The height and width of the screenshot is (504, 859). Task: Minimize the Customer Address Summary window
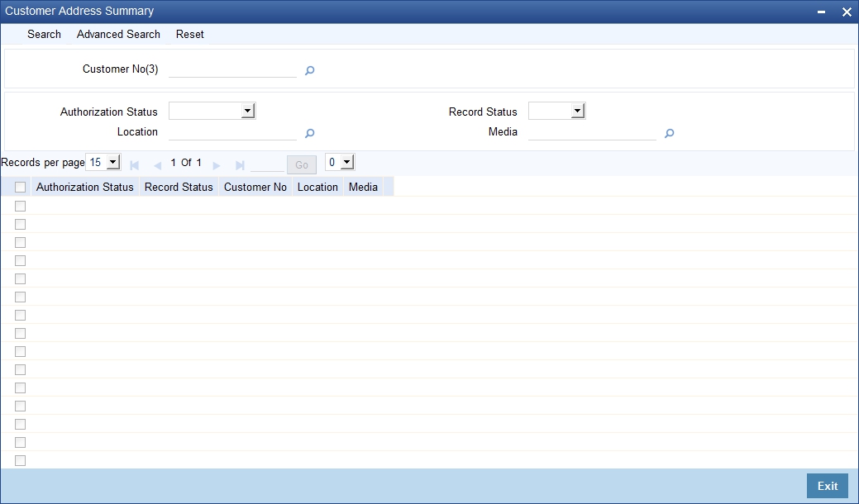[821, 12]
